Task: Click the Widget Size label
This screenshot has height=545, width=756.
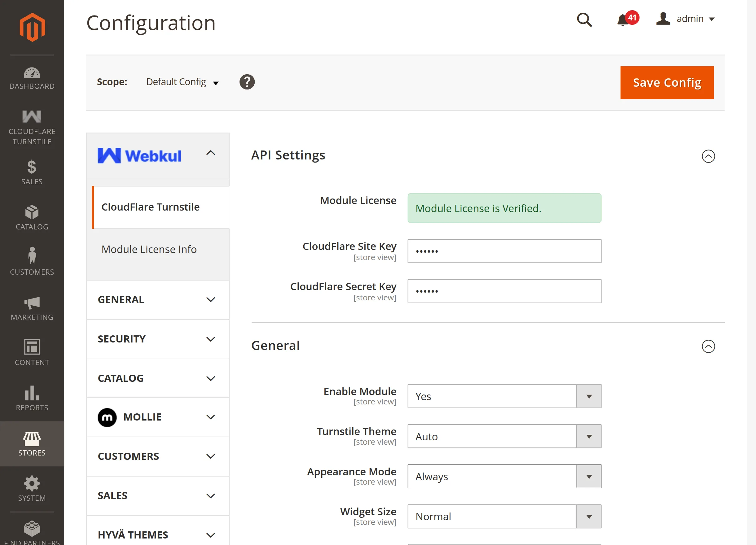Action: (368, 512)
